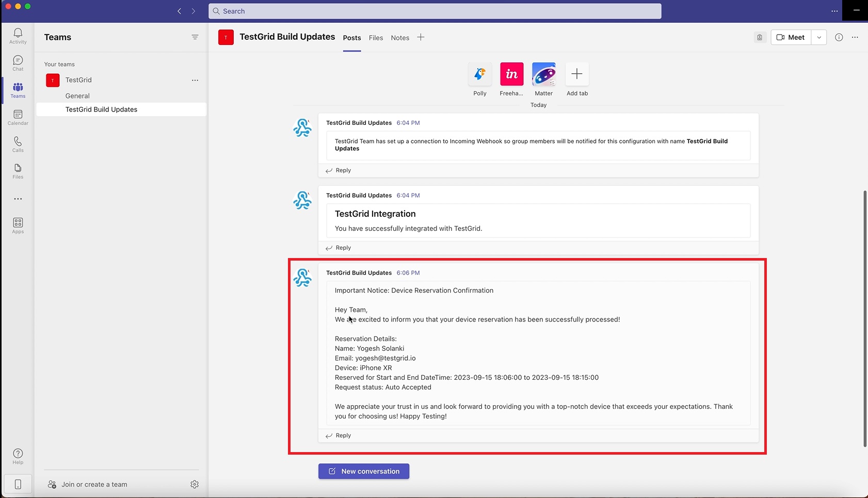Screen dimensions: 868x498
Task: Open channel more options ellipsis
Action: pyautogui.click(x=855, y=37)
